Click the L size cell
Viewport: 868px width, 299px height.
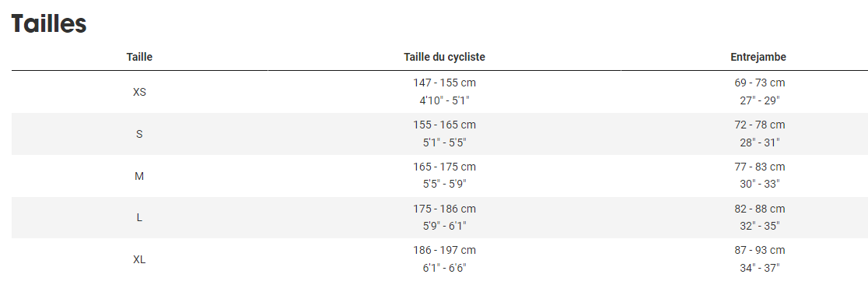[x=139, y=217]
